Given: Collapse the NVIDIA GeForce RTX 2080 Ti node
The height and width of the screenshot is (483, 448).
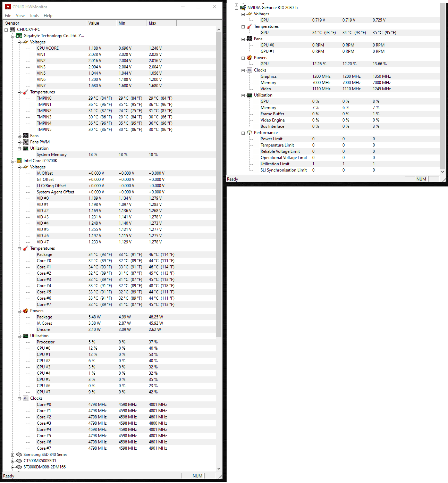Looking at the screenshot, I should coord(237,8).
